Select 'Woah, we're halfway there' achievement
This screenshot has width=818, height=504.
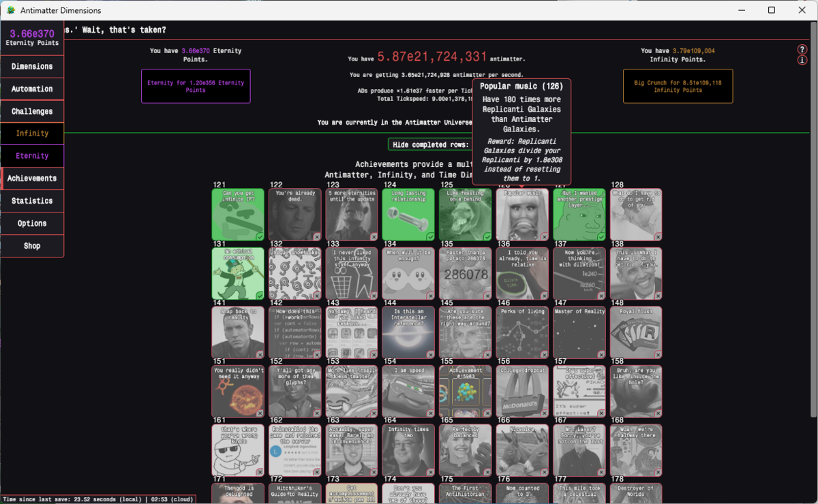(636, 450)
